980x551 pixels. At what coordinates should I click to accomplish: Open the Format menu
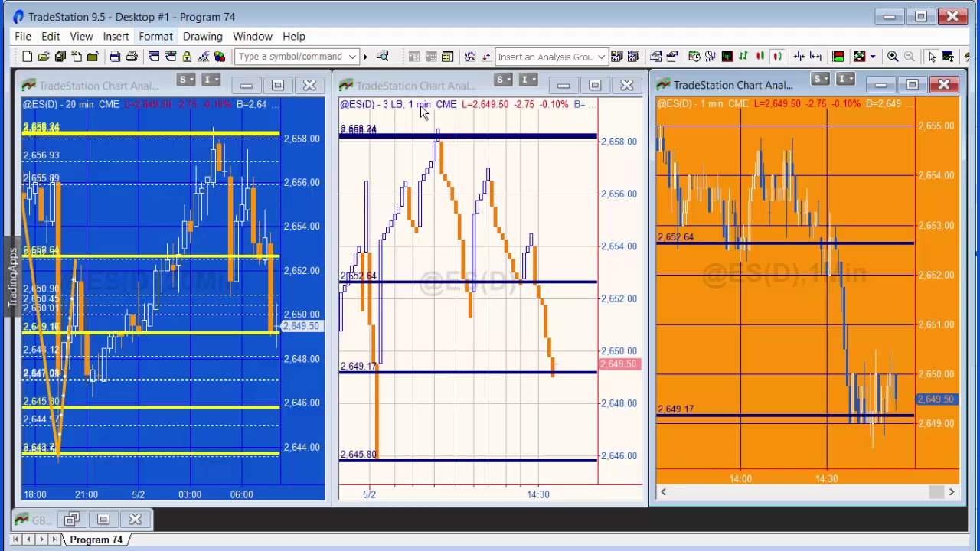tap(155, 36)
